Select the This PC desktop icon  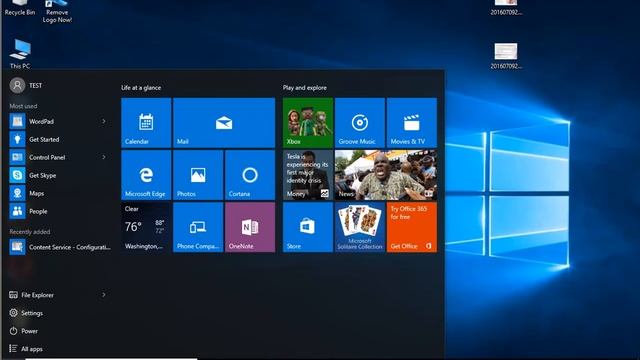click(20, 54)
